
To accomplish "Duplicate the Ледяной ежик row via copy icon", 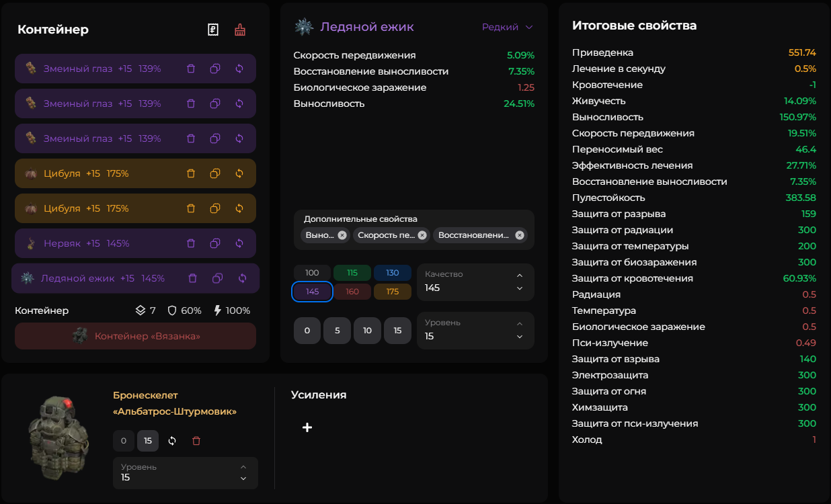I will click(x=217, y=278).
